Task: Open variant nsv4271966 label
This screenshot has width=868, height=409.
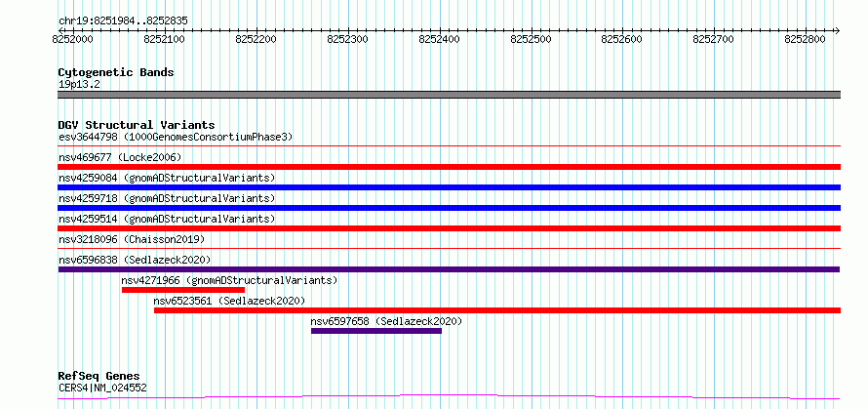Action: (x=229, y=280)
